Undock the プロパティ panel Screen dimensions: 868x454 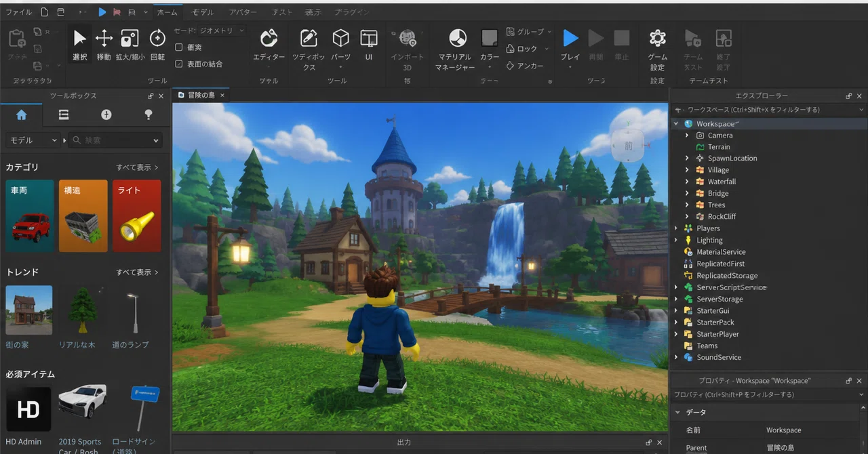(849, 381)
